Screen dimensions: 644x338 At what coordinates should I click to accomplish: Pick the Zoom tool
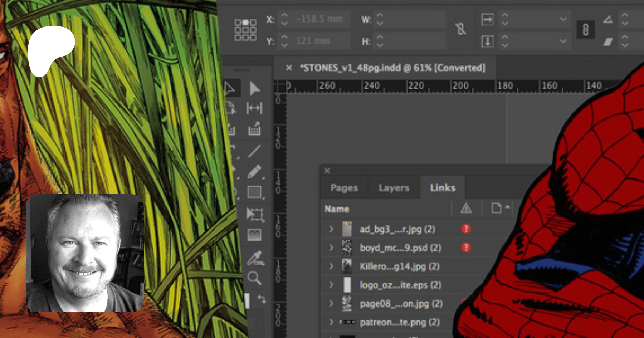click(x=254, y=278)
